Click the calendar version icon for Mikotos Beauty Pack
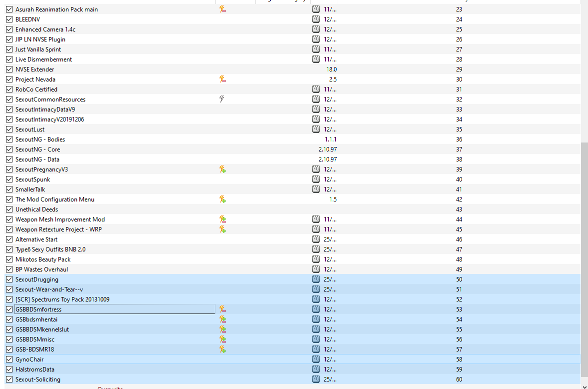Image resolution: width=588 pixels, height=389 pixels. (316, 259)
